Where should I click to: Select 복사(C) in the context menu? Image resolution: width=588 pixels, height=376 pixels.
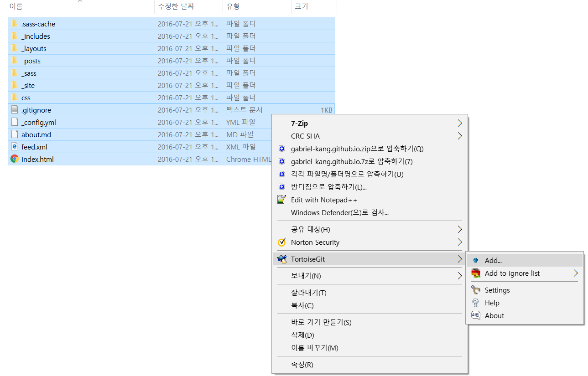click(302, 305)
